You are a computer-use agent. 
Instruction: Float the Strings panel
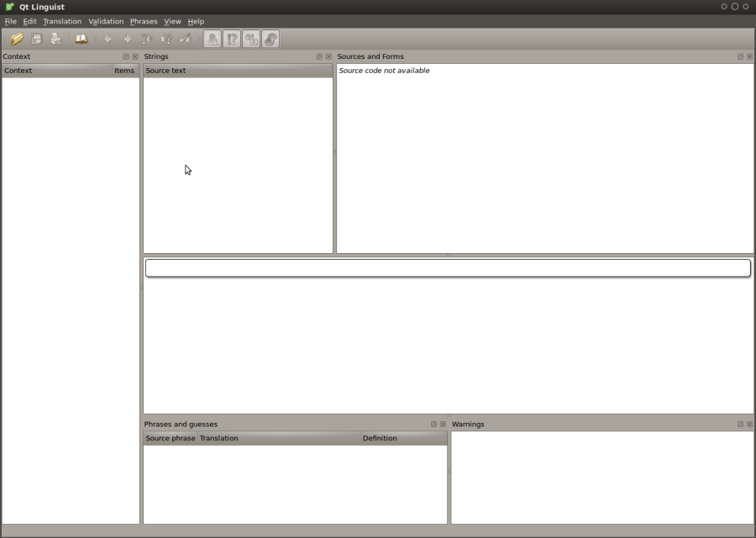tap(319, 56)
